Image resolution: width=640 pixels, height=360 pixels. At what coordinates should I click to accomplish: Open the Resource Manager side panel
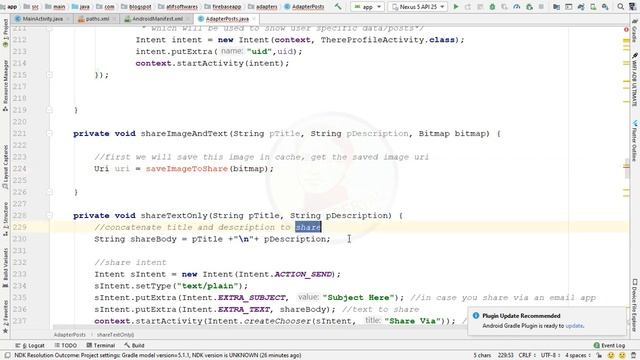click(5, 85)
